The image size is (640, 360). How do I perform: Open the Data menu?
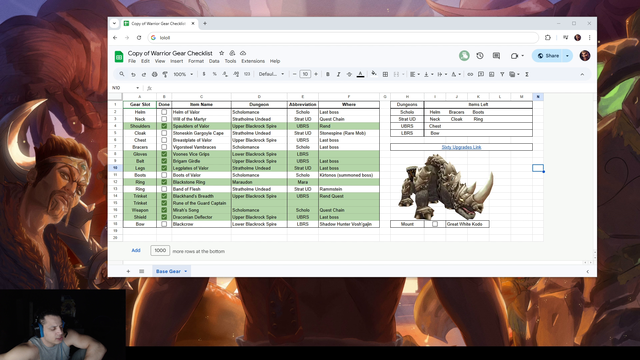pos(214,61)
